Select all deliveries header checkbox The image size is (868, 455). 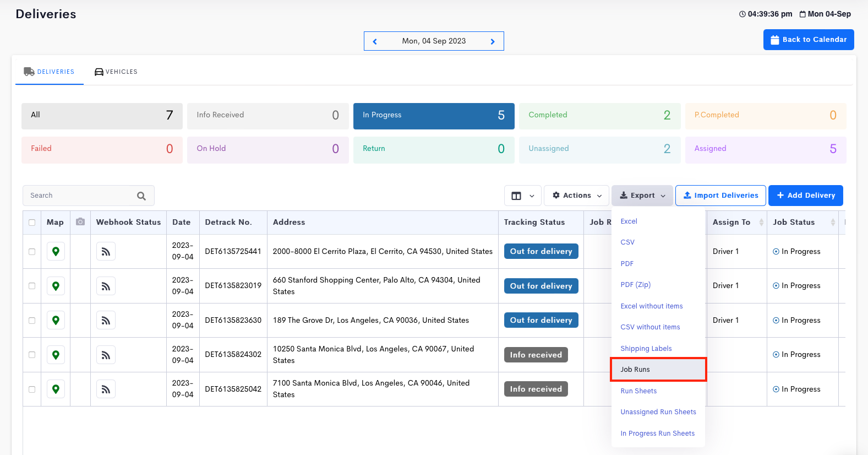point(32,223)
